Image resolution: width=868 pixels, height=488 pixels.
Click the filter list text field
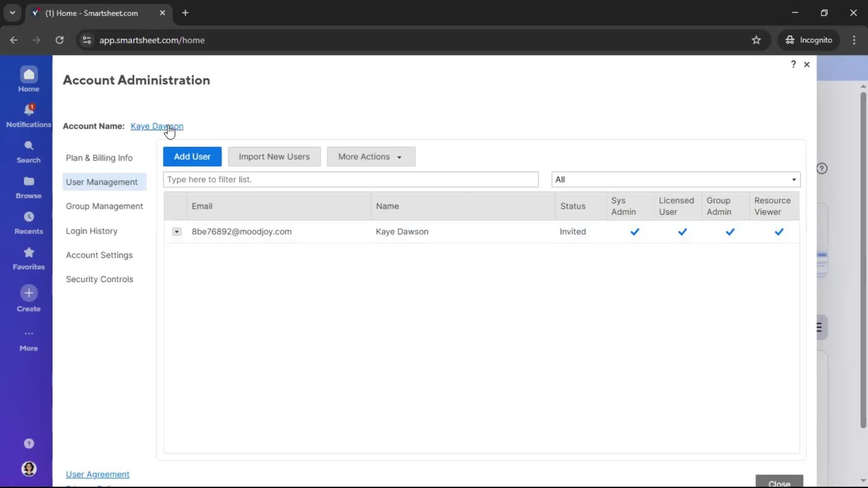(x=350, y=179)
